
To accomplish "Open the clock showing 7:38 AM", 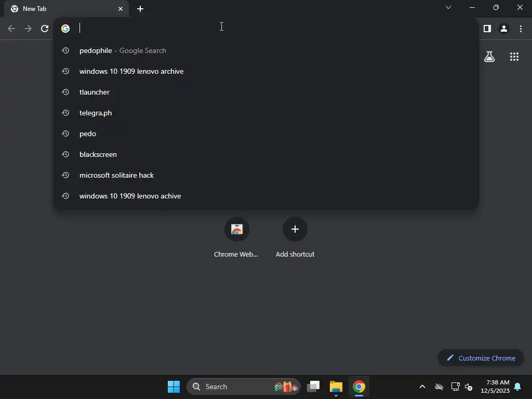I will pyautogui.click(x=495, y=387).
